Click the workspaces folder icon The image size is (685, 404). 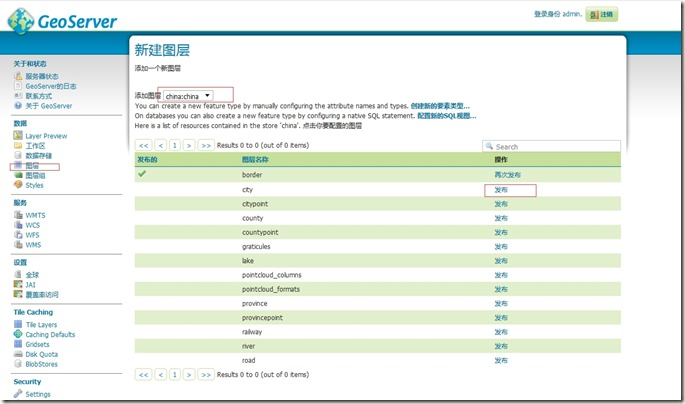click(18, 145)
